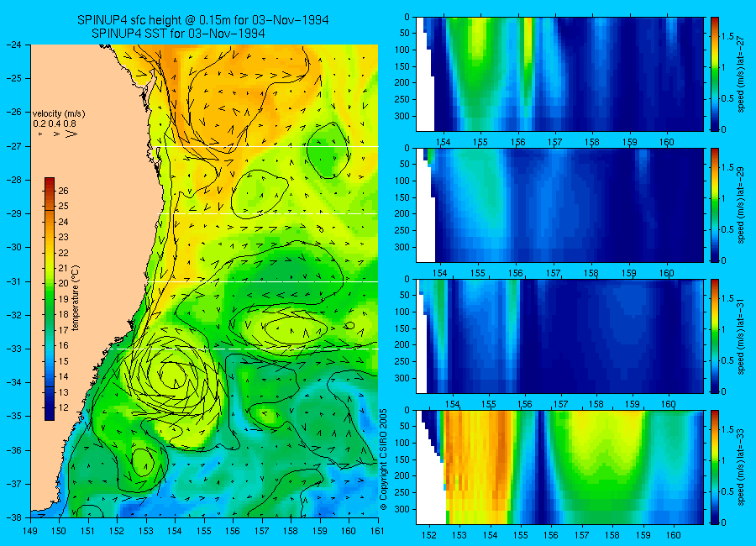This screenshot has width=756, height=546.
Task: Click the 23 tick on temperature scale
Action: pyautogui.click(x=63, y=237)
